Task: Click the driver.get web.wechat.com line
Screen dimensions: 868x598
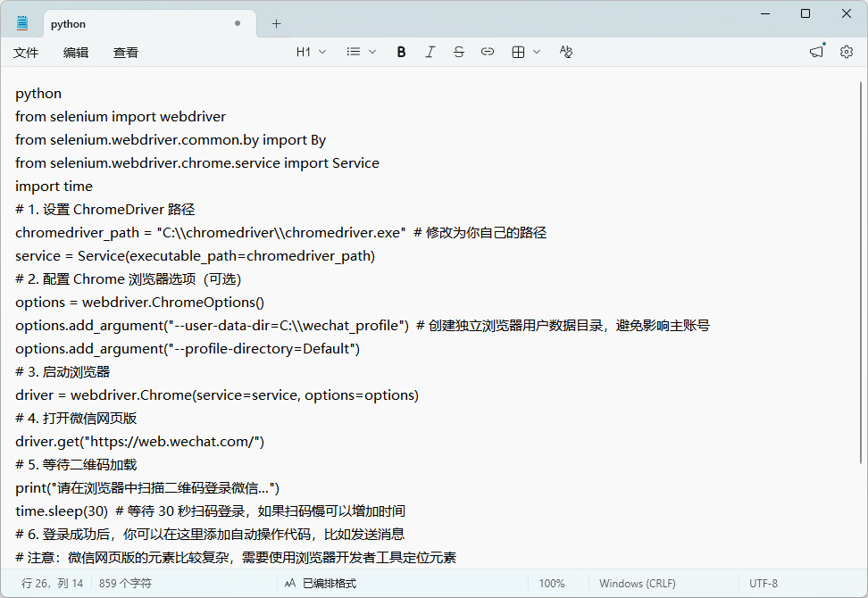Action: coord(139,442)
